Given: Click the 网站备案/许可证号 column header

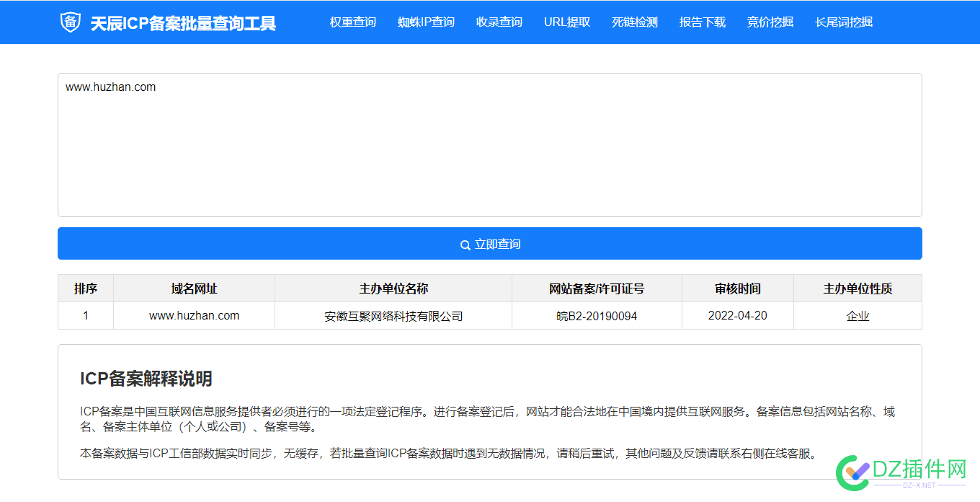Looking at the screenshot, I should click(x=597, y=289).
